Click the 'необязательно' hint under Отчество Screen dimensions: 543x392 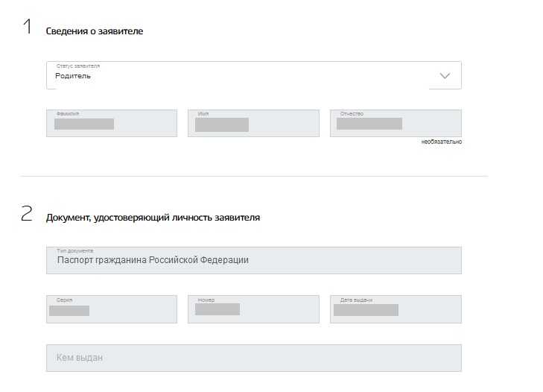point(441,142)
